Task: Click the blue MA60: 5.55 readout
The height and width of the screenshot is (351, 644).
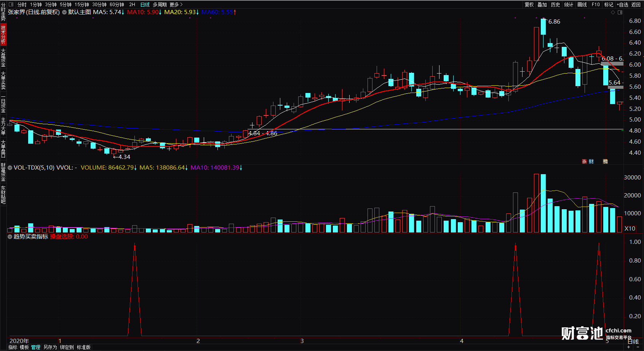Action: click(219, 12)
